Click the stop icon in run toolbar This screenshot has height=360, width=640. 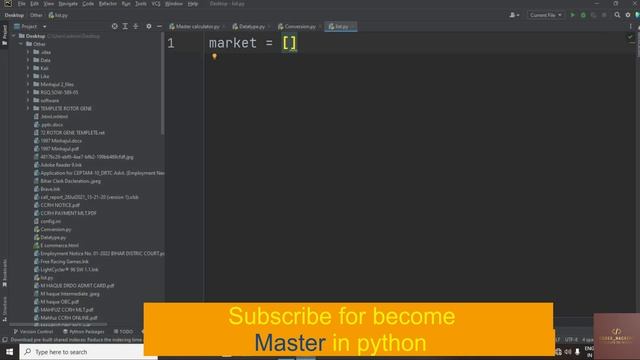tap(604, 15)
